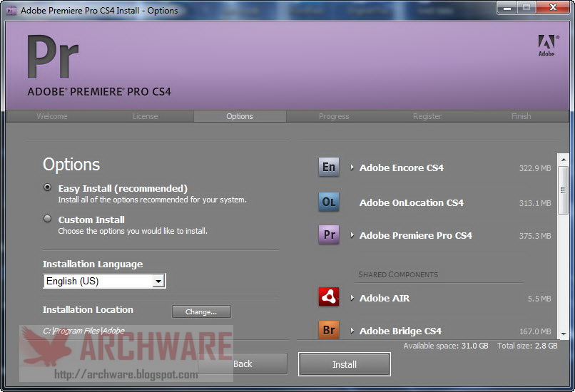Click the Total size 2.8 GB text
Viewport: 575px width, 392px height.
[x=527, y=346]
